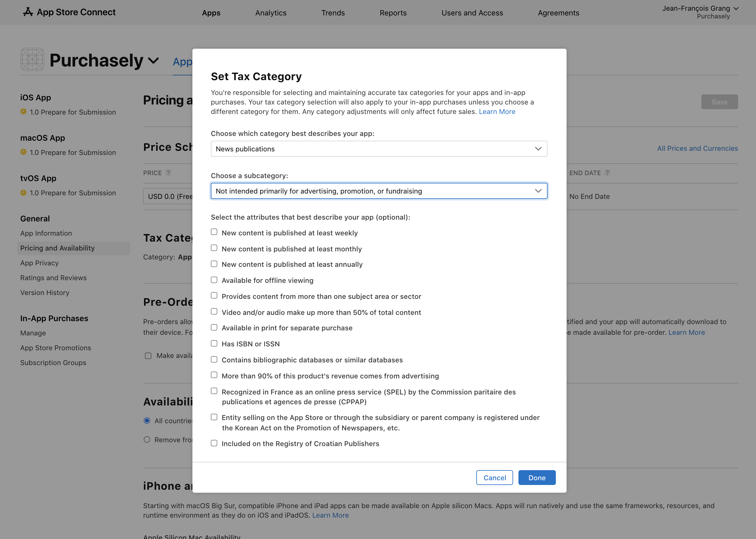Check the French SPEL online press service box

pyautogui.click(x=214, y=391)
